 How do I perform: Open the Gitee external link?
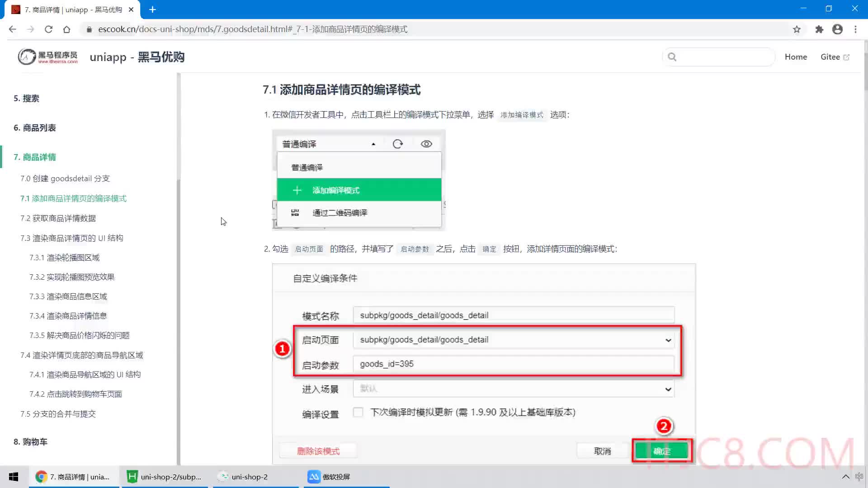click(x=835, y=57)
